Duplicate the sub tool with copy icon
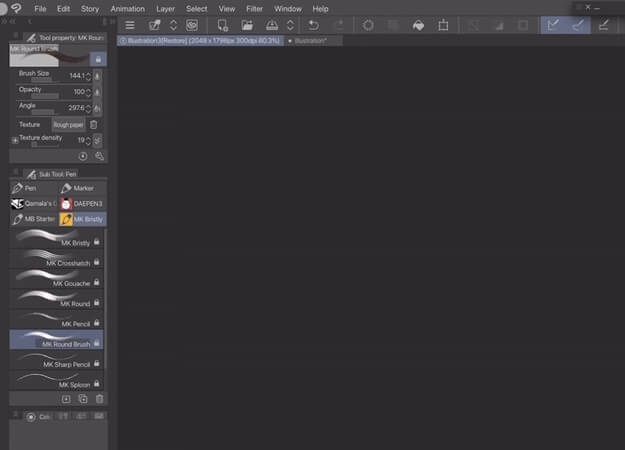 pos(83,398)
